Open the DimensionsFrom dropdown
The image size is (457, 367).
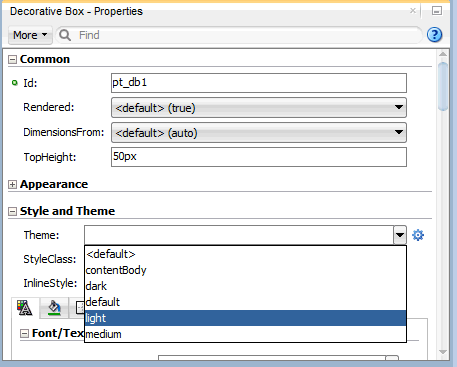[x=259, y=133]
